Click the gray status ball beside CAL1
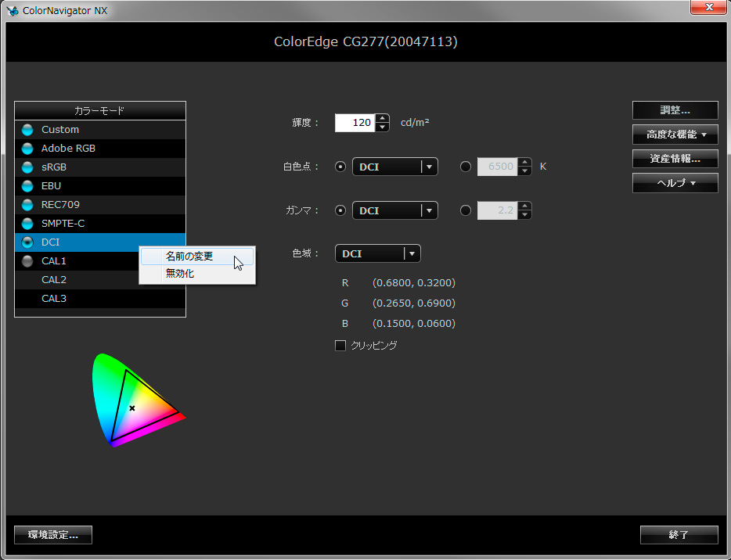Screen dimensions: 731x560 coord(27,261)
